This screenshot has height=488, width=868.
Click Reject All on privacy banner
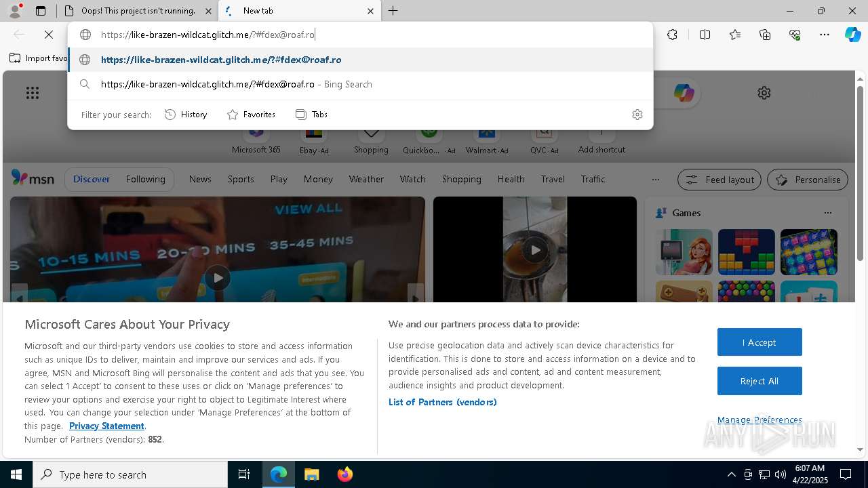pos(759,381)
